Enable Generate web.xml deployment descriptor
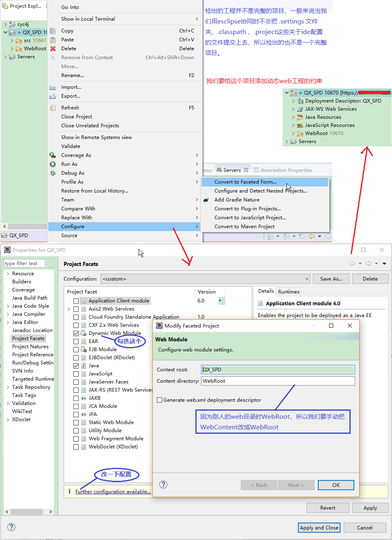The image size is (392, 540). pos(159,400)
